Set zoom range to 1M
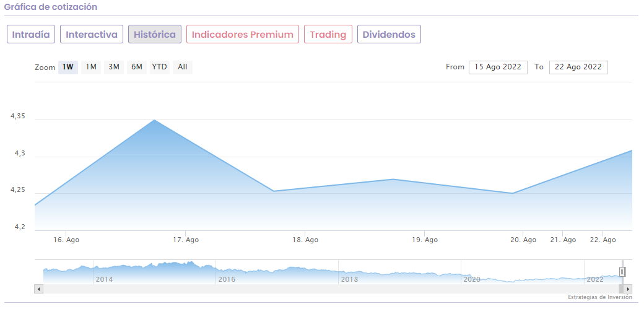This screenshot has width=644, height=309. click(x=91, y=67)
